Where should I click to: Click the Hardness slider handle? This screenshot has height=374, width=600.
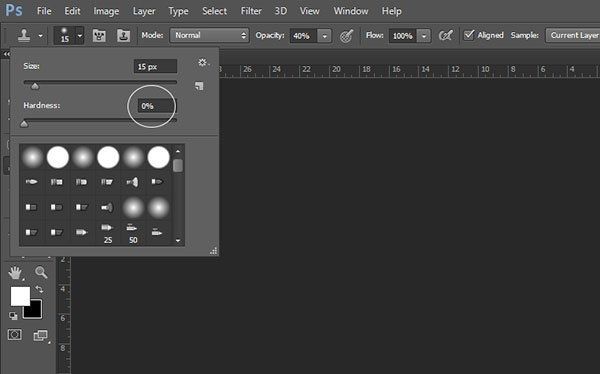(x=24, y=124)
